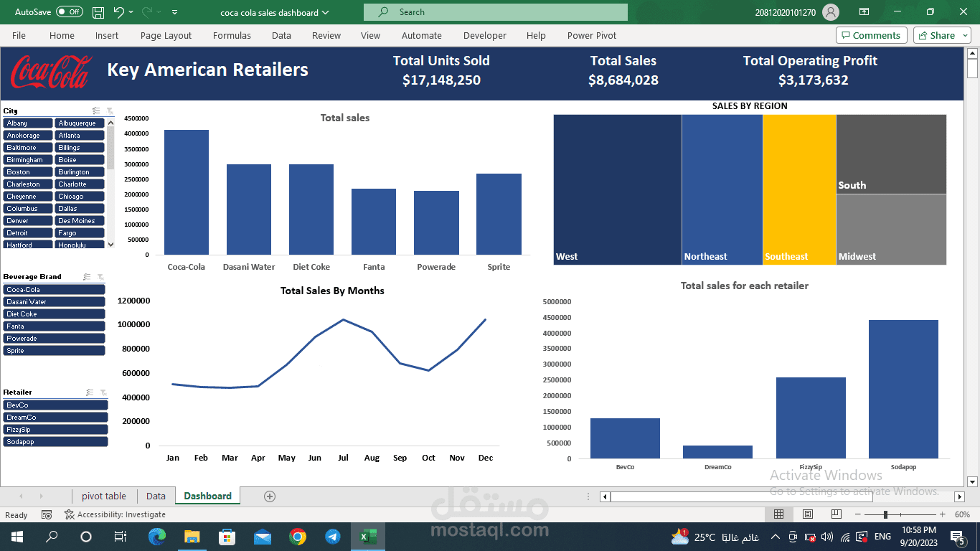Toggle the Sodapop retailer slicer button
980x551 pixels.
click(56, 442)
